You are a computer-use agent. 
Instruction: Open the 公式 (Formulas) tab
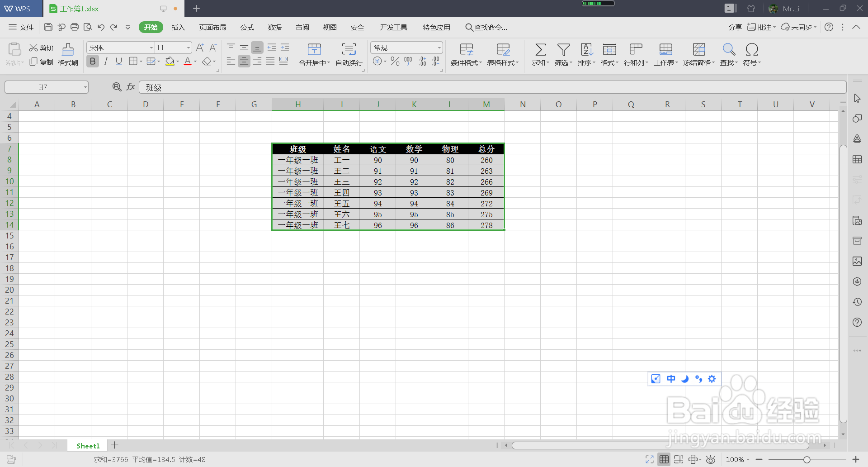click(247, 27)
